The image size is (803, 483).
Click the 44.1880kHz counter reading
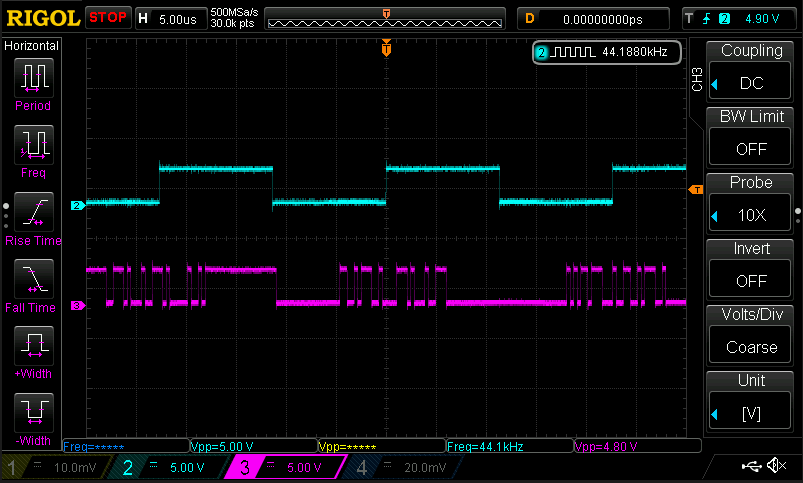(635, 52)
